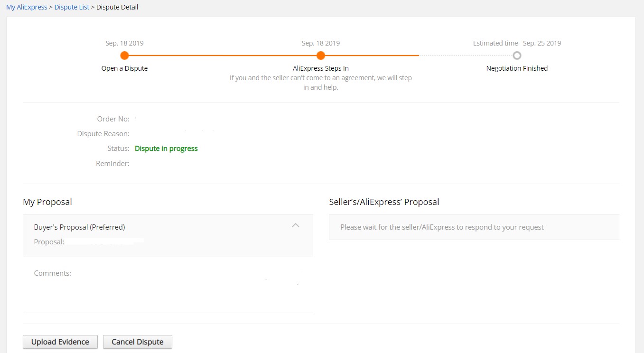Viewport: 644px width, 353px height.
Task: Click the 'Seller's/AliExpress' Proposal' heading
Action: pos(384,202)
